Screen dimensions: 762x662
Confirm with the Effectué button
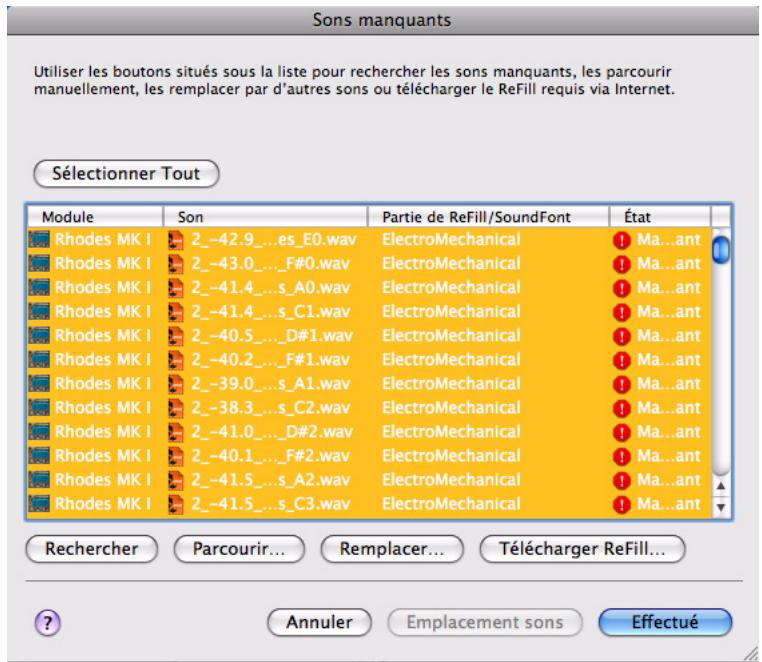coord(665,622)
